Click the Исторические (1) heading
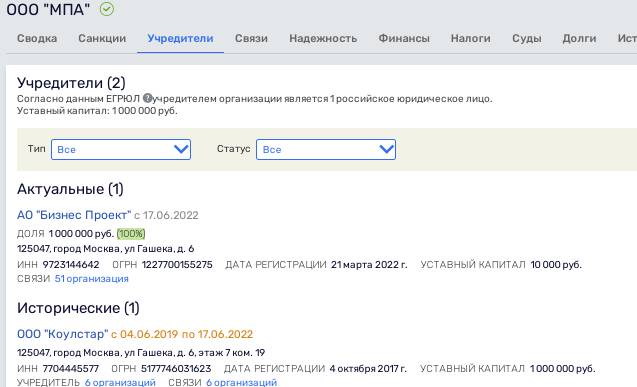The height and width of the screenshot is (387, 637). (x=78, y=308)
